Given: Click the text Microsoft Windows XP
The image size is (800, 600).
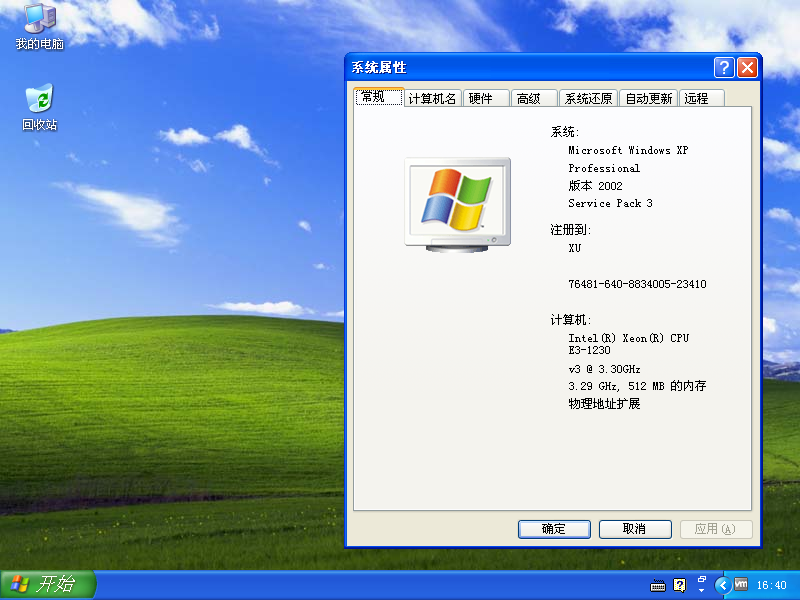Looking at the screenshot, I should [x=628, y=151].
